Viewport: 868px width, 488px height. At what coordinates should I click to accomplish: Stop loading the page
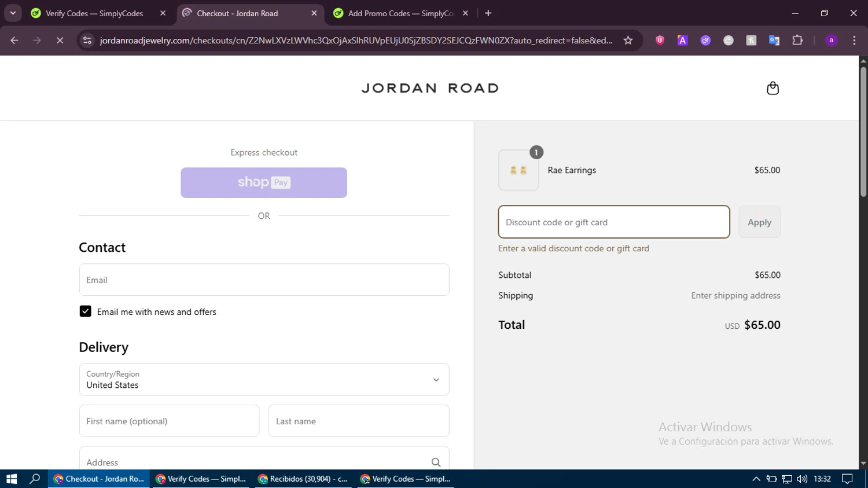(x=60, y=41)
